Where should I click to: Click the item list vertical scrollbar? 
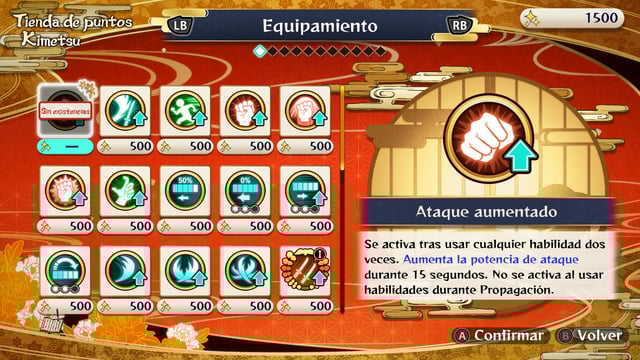342,199
